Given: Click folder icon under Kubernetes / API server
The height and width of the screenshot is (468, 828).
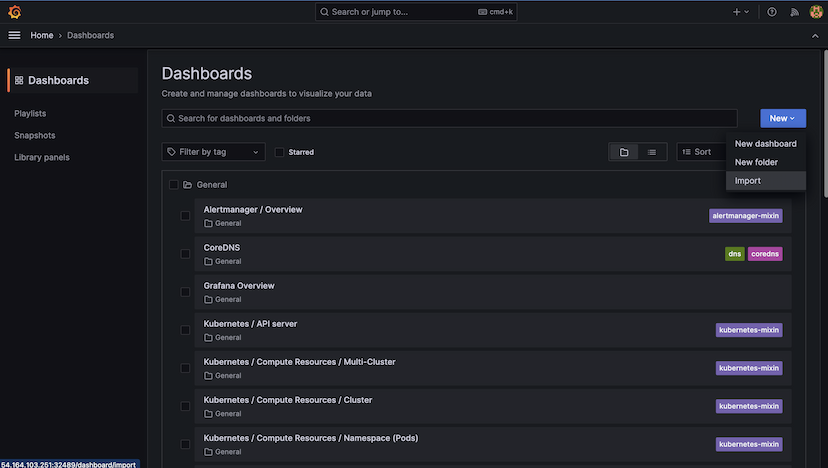Looking at the screenshot, I should pyautogui.click(x=208, y=338).
